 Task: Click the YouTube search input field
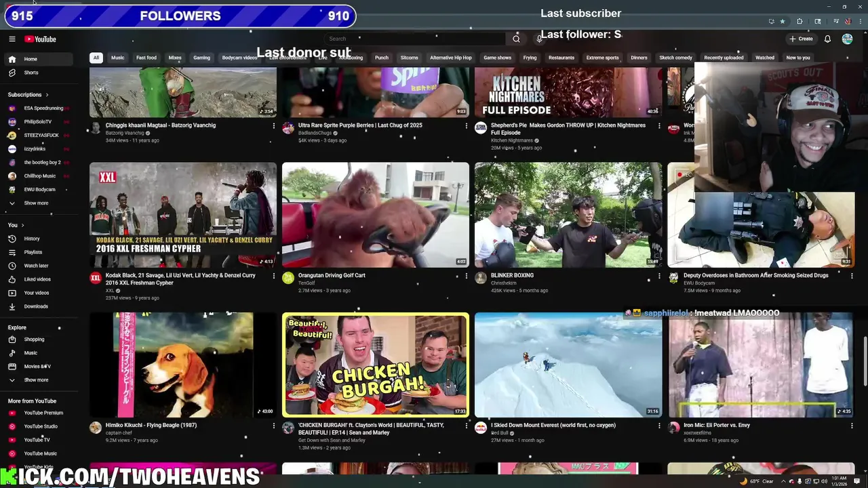coord(415,39)
